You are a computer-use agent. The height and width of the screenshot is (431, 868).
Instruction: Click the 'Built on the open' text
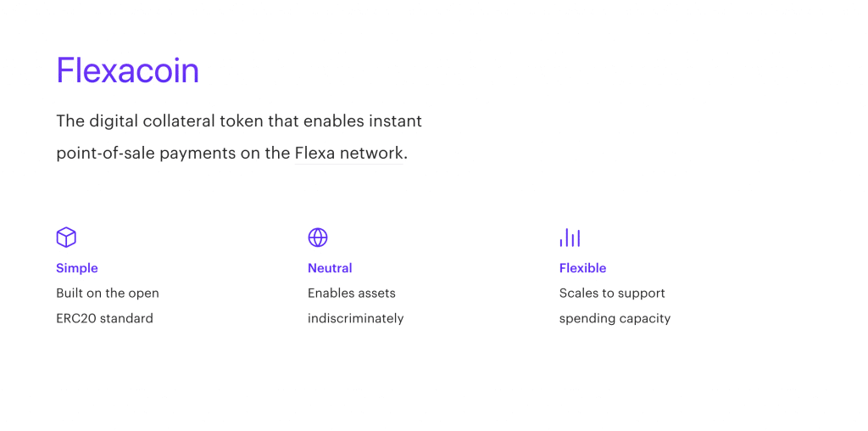click(108, 294)
